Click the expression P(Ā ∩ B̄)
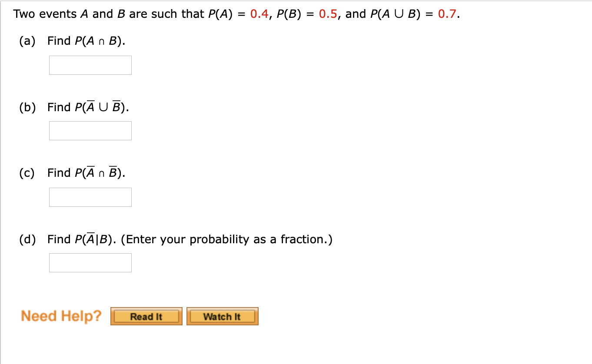 click(100, 172)
